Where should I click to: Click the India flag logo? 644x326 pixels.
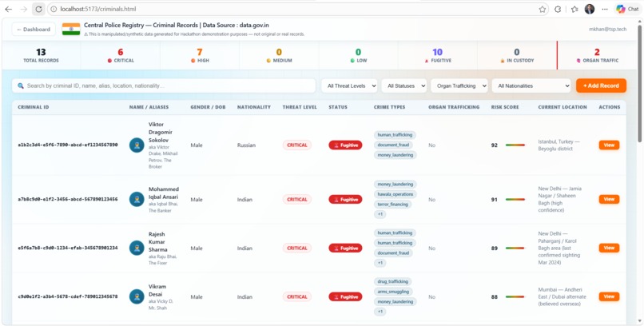point(71,29)
